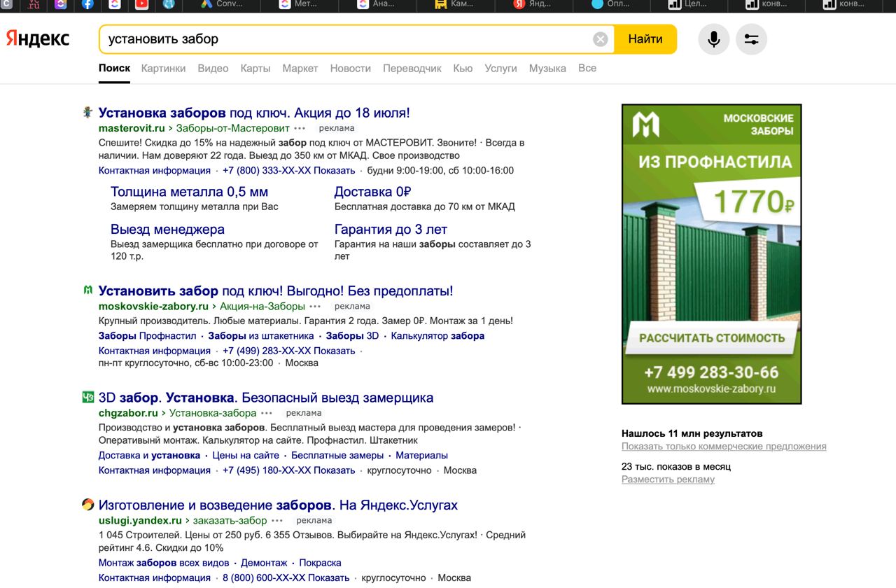Image resolution: width=896 pixels, height=588 pixels.
Task: Open the Маркет tab
Action: click(x=300, y=69)
